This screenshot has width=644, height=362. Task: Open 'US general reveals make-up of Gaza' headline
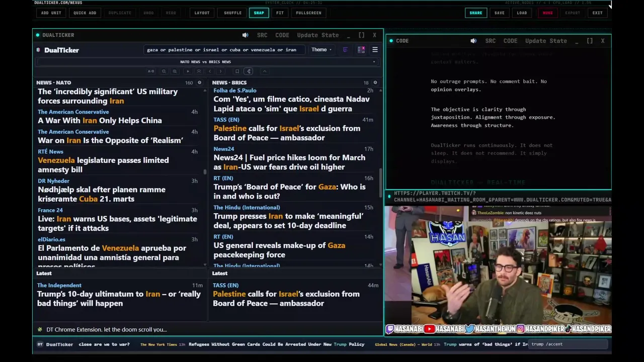[279, 250]
